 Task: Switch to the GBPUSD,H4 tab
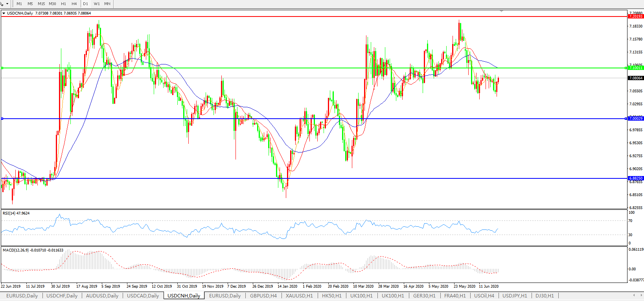click(x=263, y=295)
